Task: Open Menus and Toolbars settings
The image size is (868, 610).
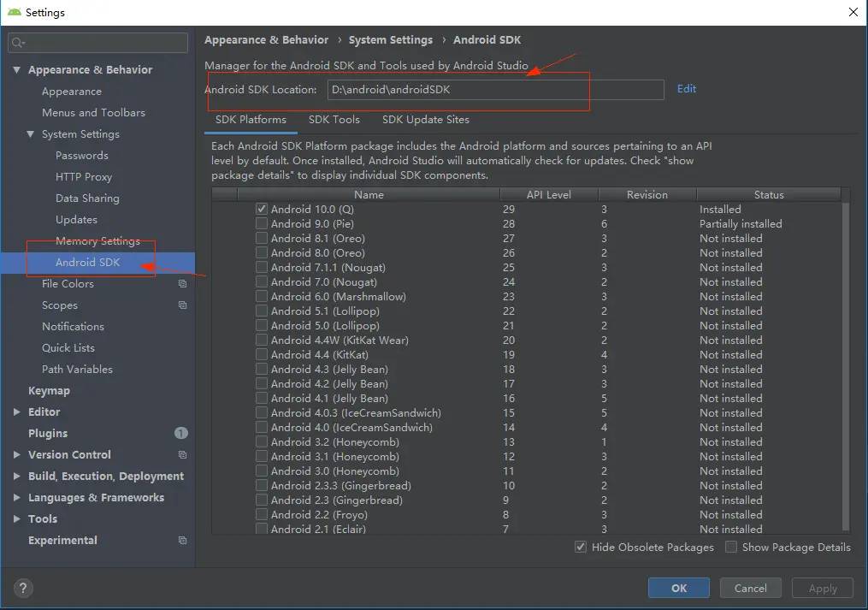Action: (x=93, y=112)
